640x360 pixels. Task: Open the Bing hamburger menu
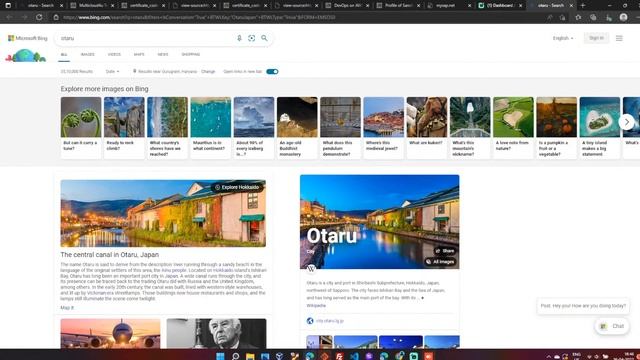tap(619, 38)
